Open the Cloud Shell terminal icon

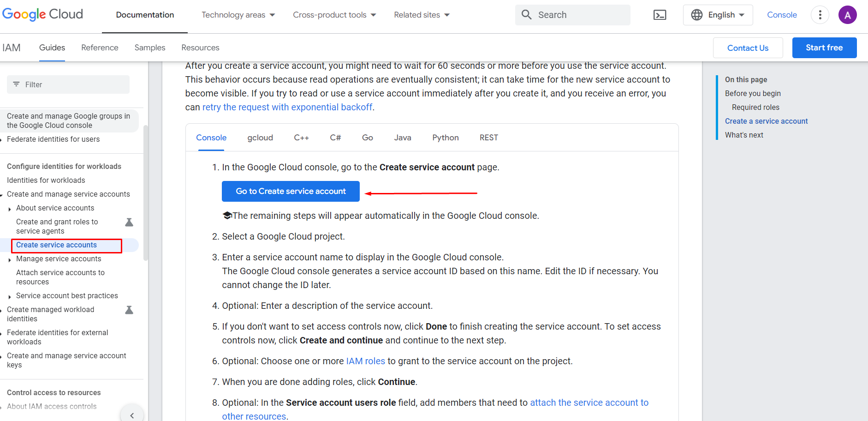[x=660, y=15]
